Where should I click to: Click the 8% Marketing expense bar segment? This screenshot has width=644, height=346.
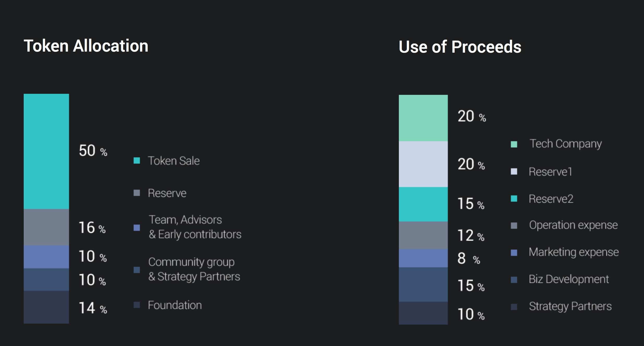coord(423,258)
